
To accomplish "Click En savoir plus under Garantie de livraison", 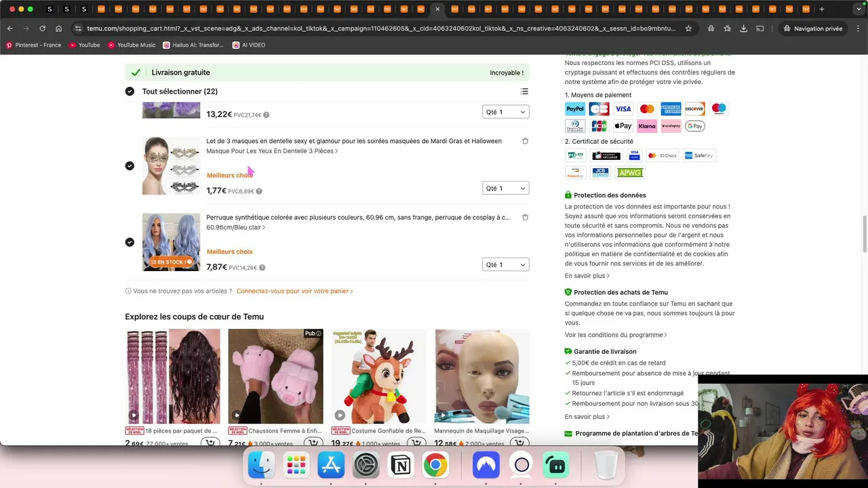I will click(x=587, y=417).
